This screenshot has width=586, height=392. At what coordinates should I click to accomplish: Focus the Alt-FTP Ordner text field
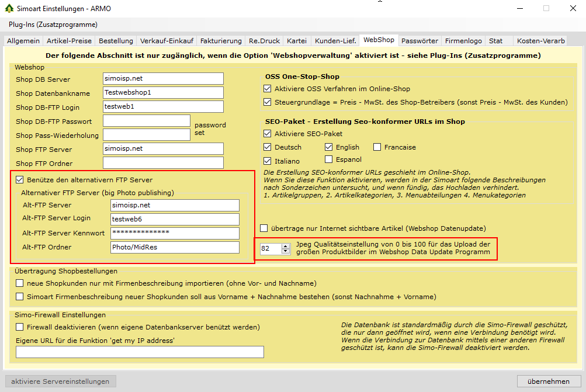point(175,247)
